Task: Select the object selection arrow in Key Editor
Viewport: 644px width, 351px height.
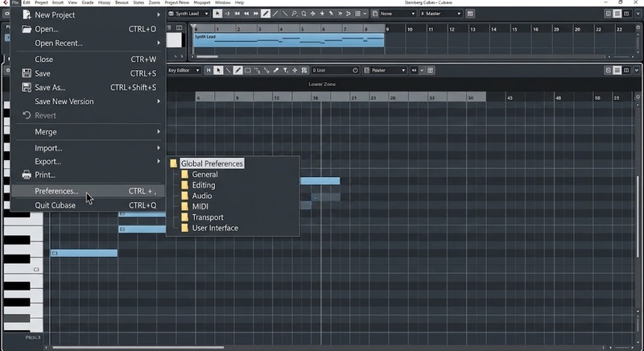Action: [x=218, y=70]
